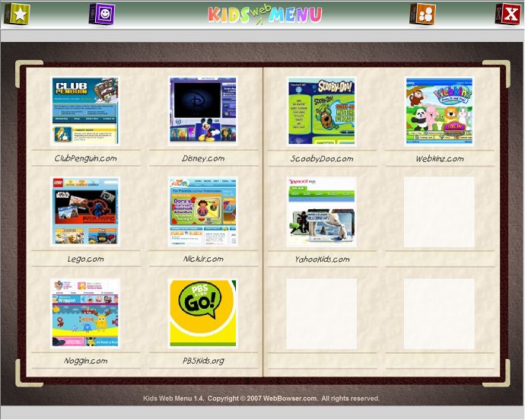Image resolution: width=525 pixels, height=420 pixels.
Task: Click the ScoobyDoo.com label
Action: (322, 158)
